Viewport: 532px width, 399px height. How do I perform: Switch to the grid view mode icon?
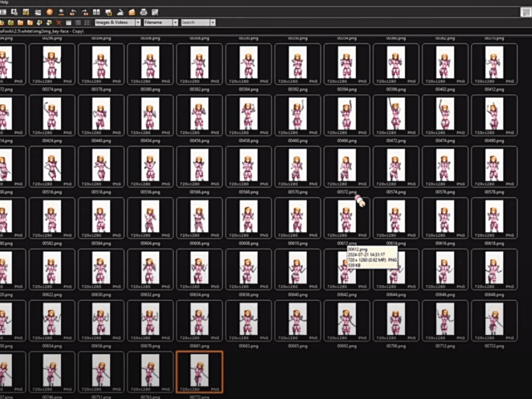tap(78, 23)
